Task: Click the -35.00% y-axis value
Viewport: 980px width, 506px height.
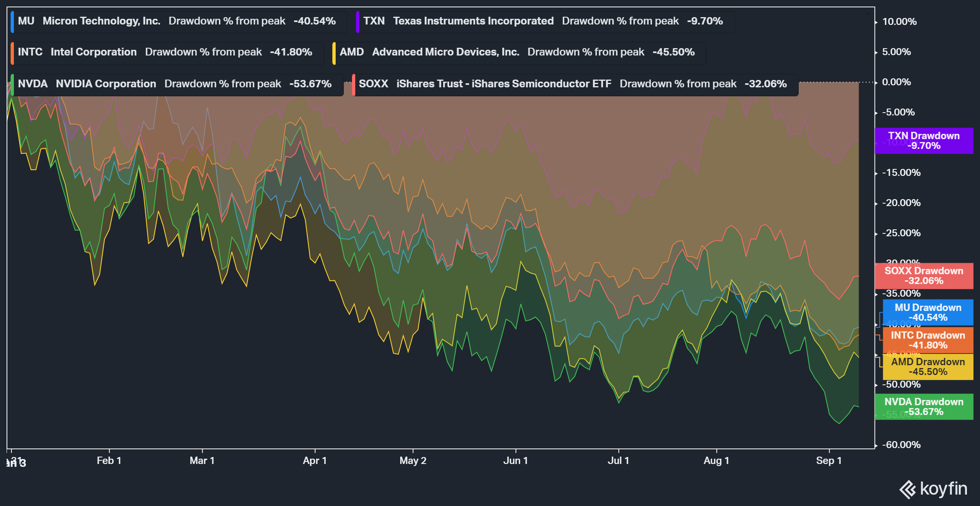Action: pos(901,293)
